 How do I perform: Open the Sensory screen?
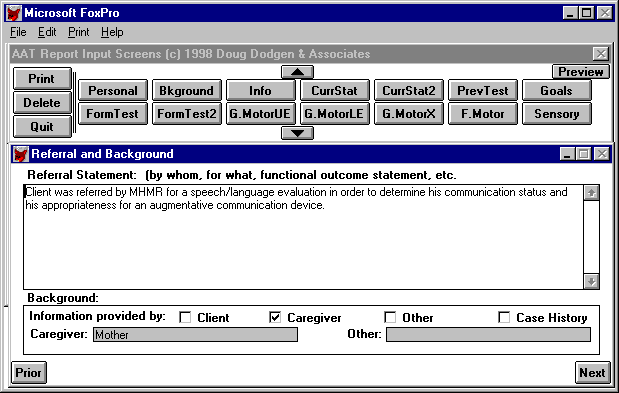(x=557, y=114)
